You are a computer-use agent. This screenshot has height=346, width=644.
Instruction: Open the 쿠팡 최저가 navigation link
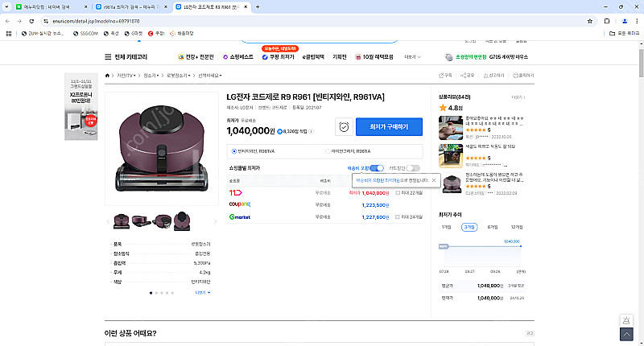tap(278, 57)
